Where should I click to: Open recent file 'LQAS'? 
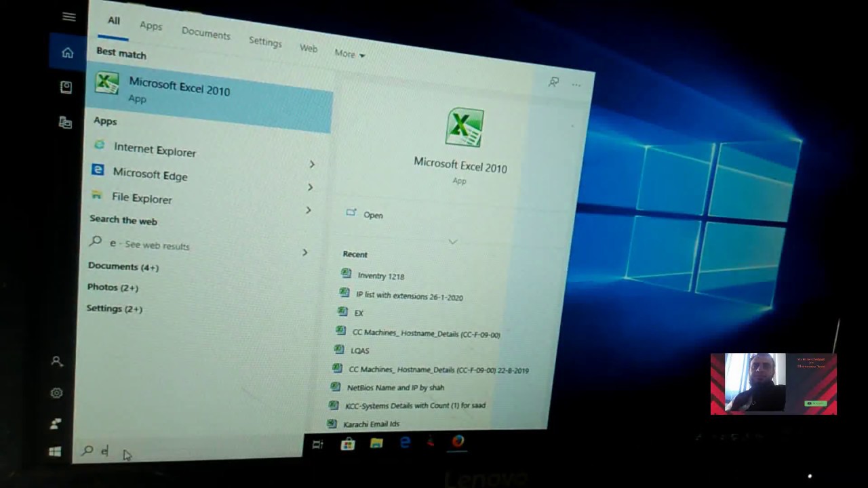pyautogui.click(x=359, y=350)
